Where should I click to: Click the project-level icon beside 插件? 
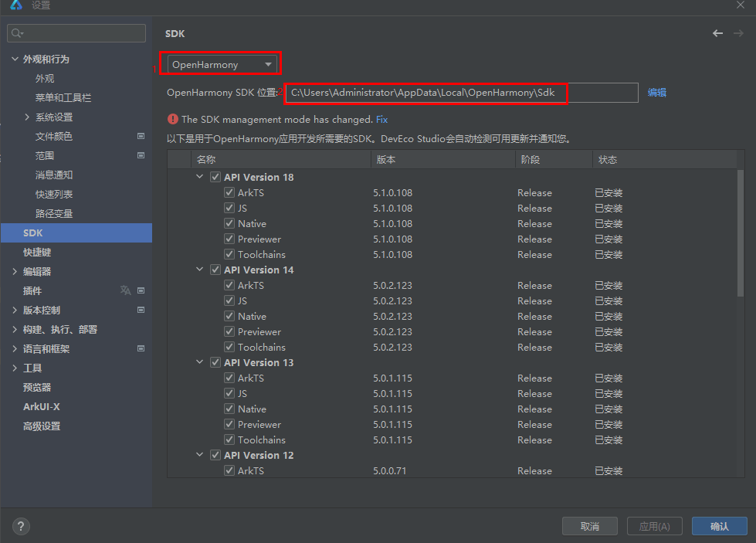(141, 290)
